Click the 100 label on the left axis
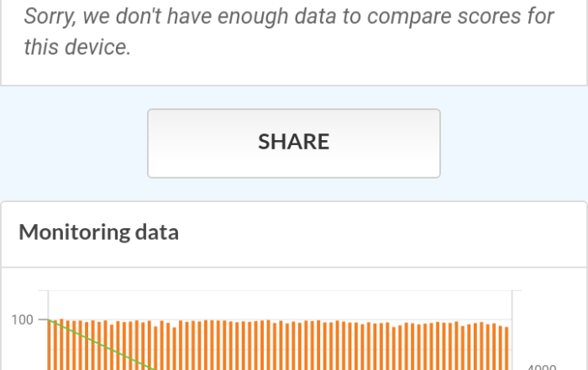Screen dimensions: 588x370 23,320
